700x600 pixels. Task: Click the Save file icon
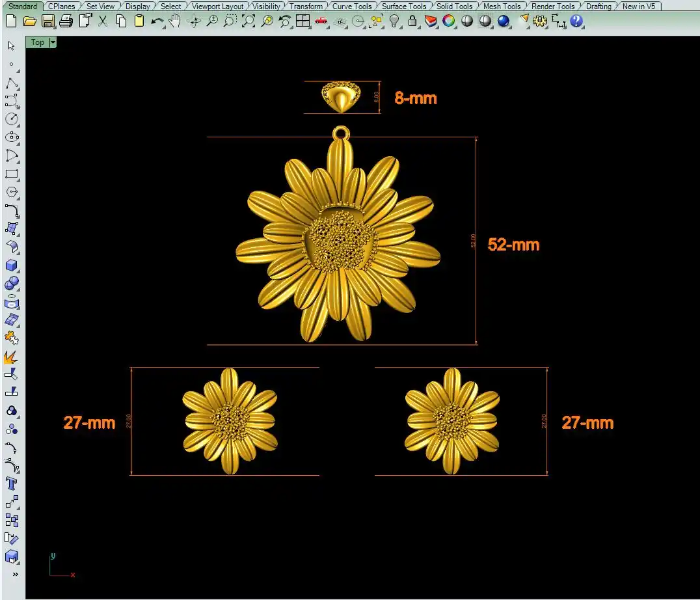[x=47, y=21]
